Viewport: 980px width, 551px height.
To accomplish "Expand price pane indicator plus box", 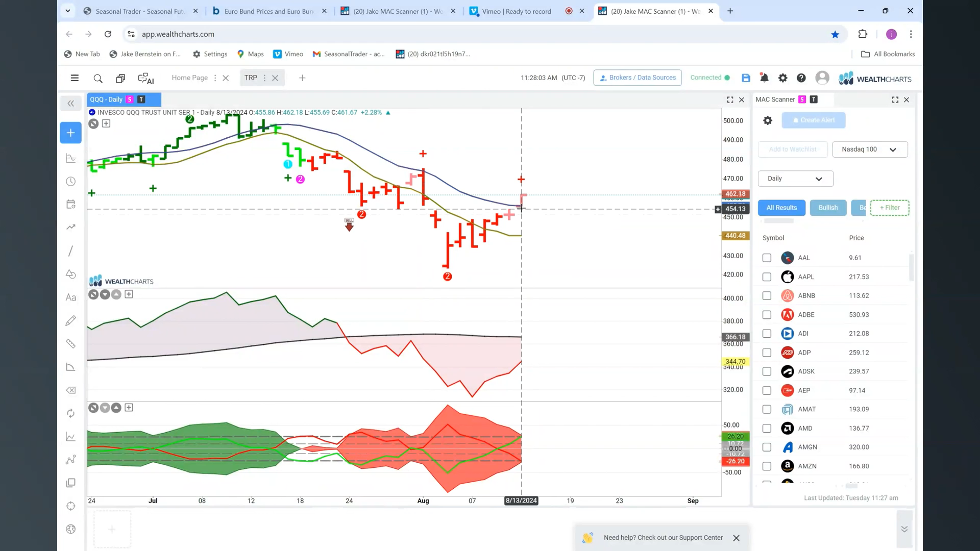I will pyautogui.click(x=106, y=123).
